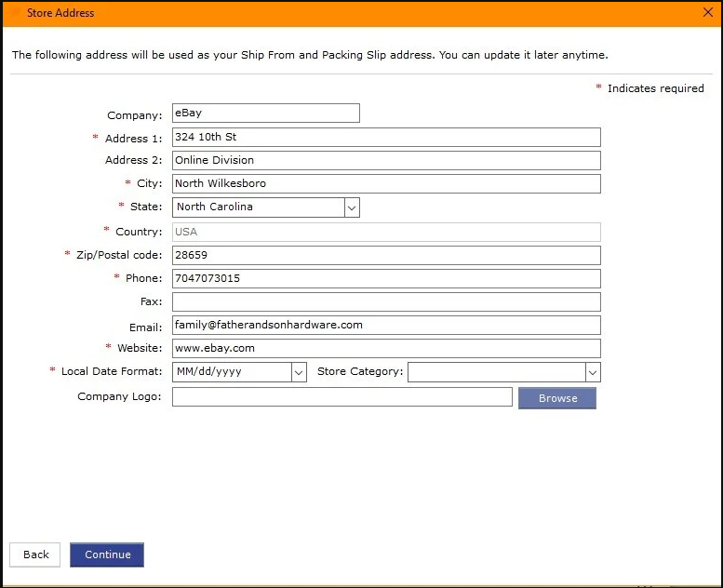Screen dimensions: 723x588
Task: Click the Address 1 input field
Action: [386, 138]
